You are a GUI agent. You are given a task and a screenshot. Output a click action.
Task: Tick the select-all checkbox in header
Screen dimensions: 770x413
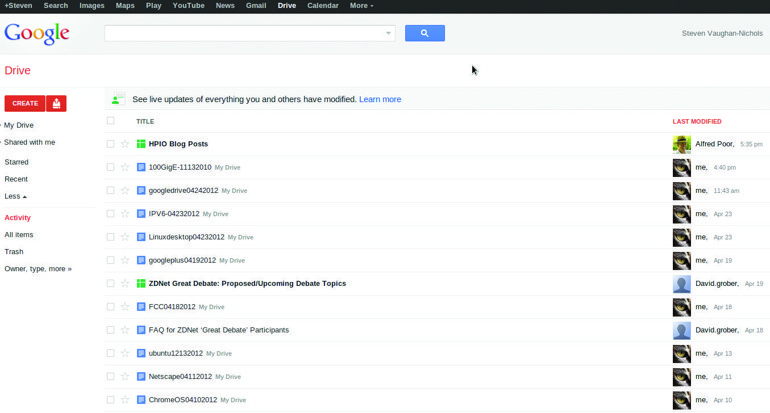click(x=111, y=121)
